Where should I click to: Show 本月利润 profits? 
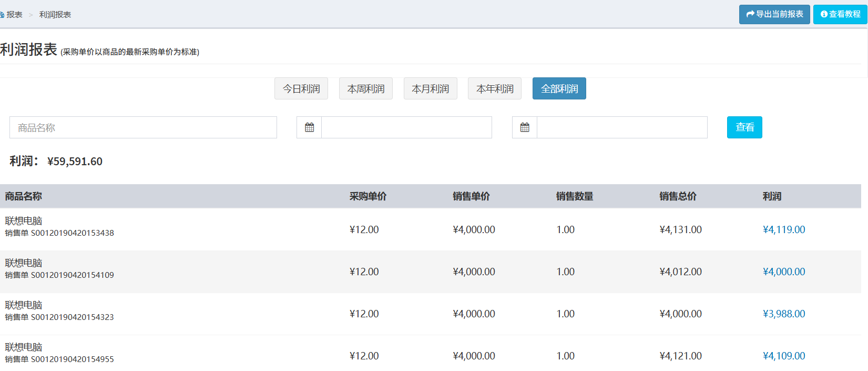pyautogui.click(x=430, y=89)
